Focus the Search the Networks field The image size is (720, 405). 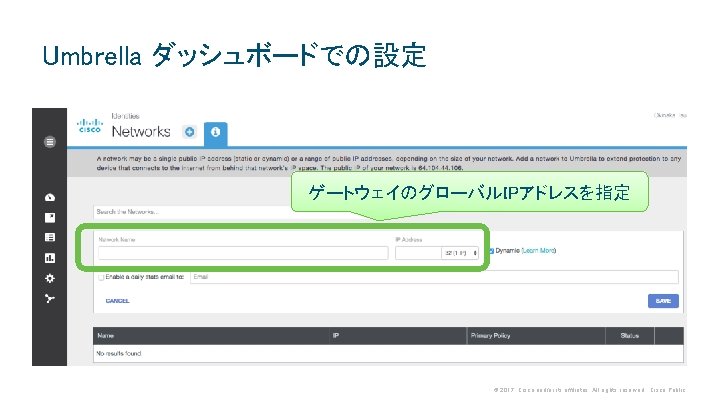pos(193,212)
